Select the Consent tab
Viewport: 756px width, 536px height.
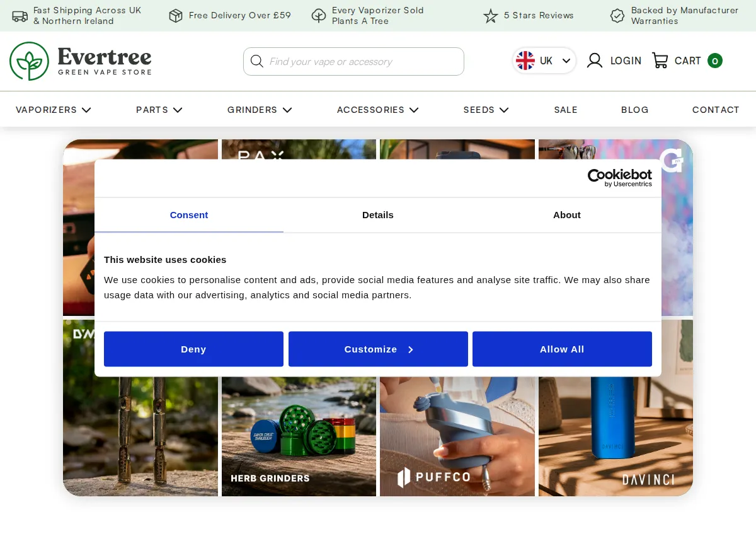pos(189,215)
